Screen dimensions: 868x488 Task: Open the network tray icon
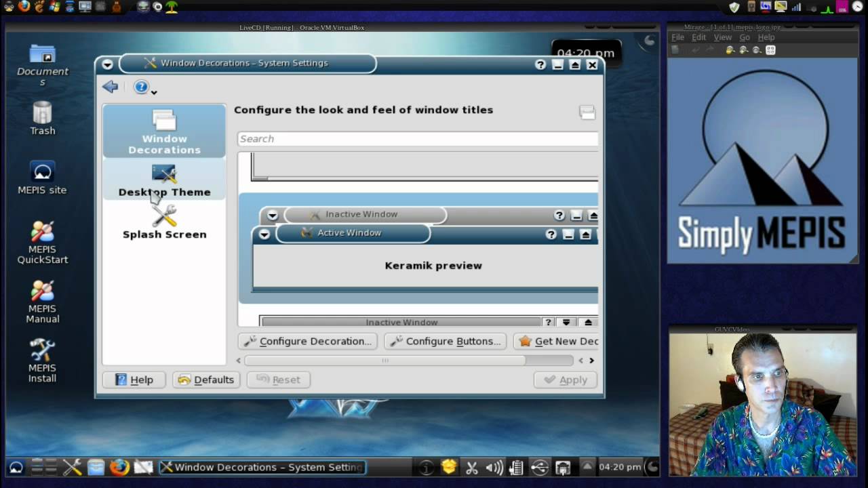(x=563, y=468)
